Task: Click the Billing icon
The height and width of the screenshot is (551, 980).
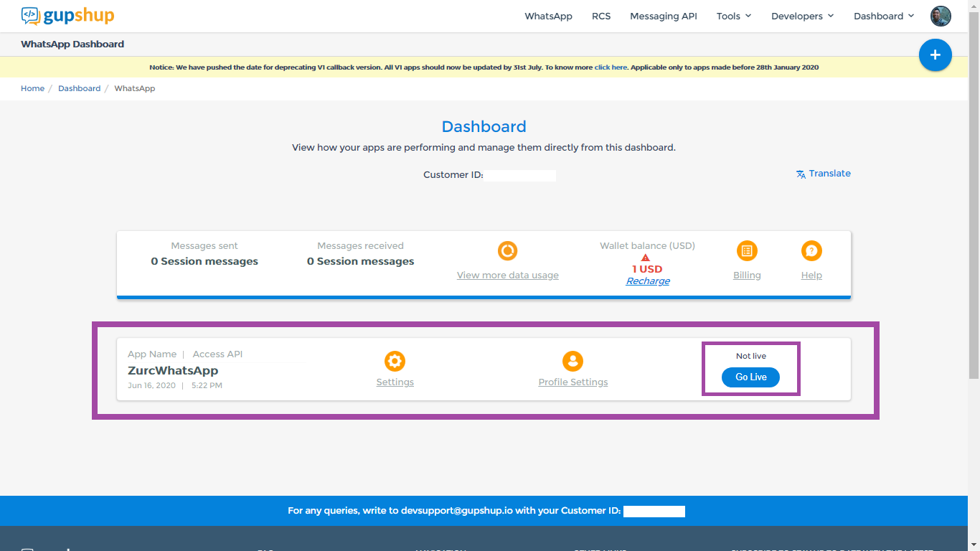Action: 747,250
